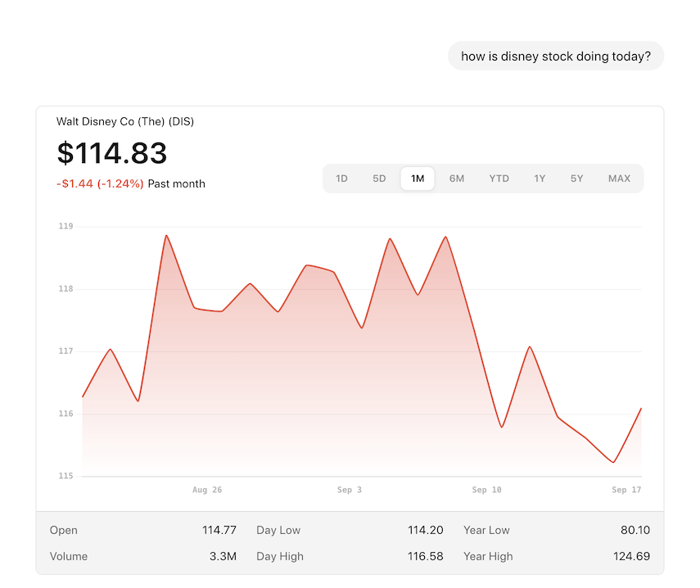
Task: Switch chart to 6M range
Action: tap(457, 179)
